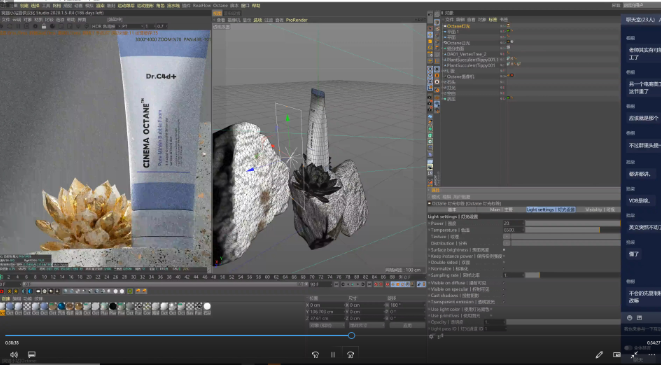661x365 pixels.
Task: Open the Basic tab left of Main
Action: 452,209
